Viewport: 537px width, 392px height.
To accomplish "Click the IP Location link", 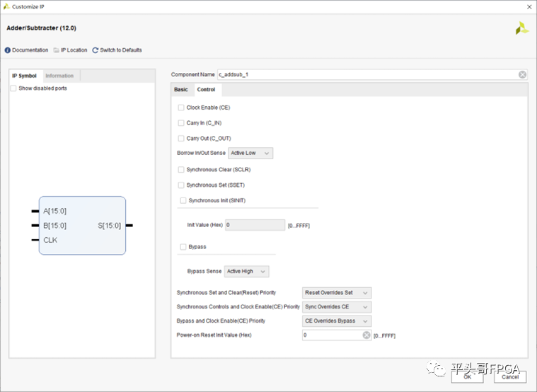I will click(x=74, y=50).
